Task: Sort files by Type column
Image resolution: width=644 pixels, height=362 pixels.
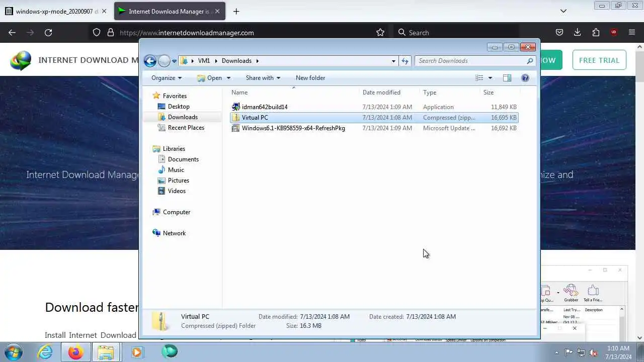Action: (x=450, y=93)
